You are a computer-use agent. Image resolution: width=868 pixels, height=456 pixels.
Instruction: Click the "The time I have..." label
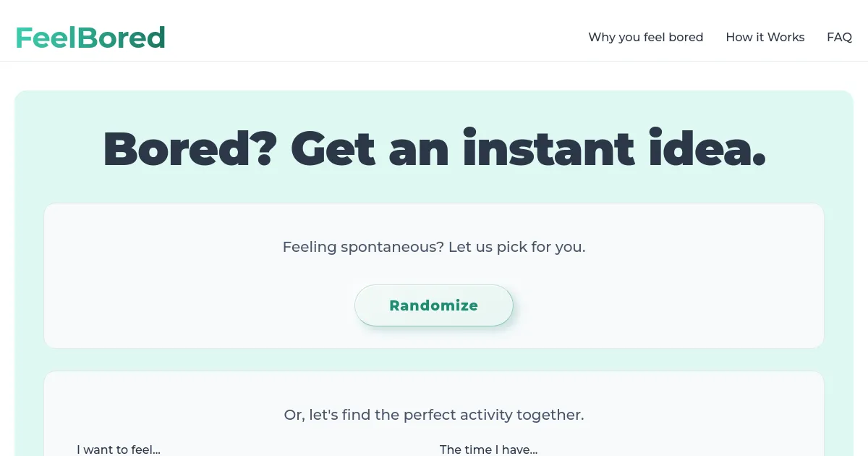(x=488, y=449)
